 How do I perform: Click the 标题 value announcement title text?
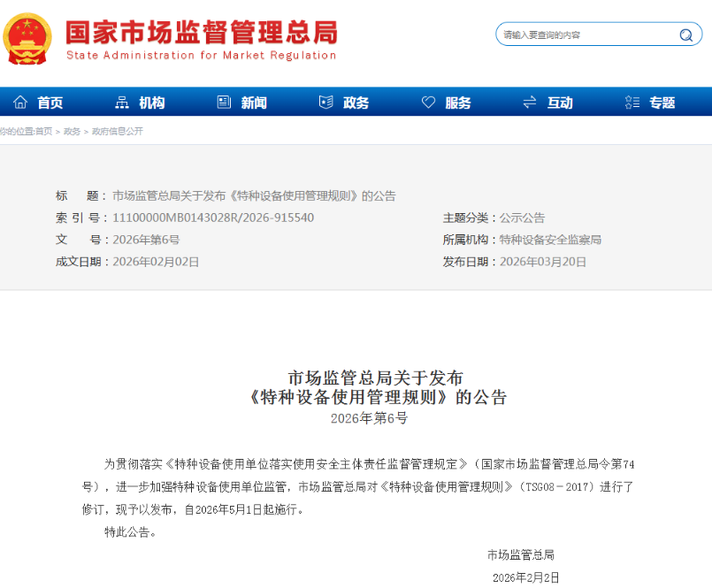[254, 196]
